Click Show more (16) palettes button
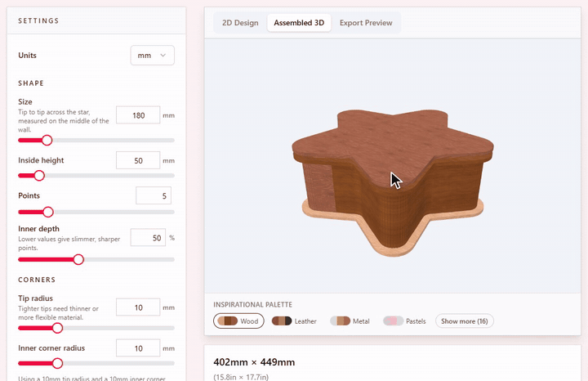The width and height of the screenshot is (588, 381). pos(464,321)
